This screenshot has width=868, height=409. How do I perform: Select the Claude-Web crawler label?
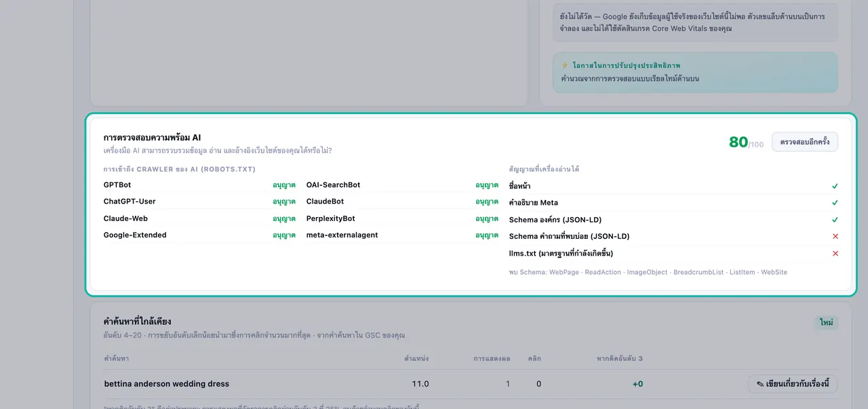coord(125,218)
